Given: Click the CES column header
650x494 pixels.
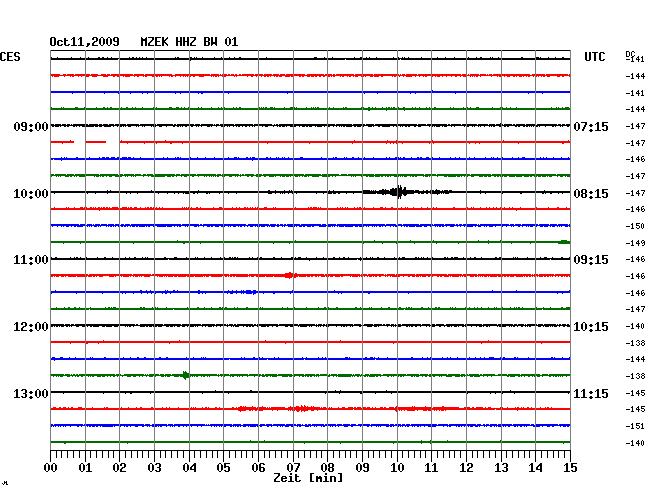Looking at the screenshot, I should pos(10,57).
